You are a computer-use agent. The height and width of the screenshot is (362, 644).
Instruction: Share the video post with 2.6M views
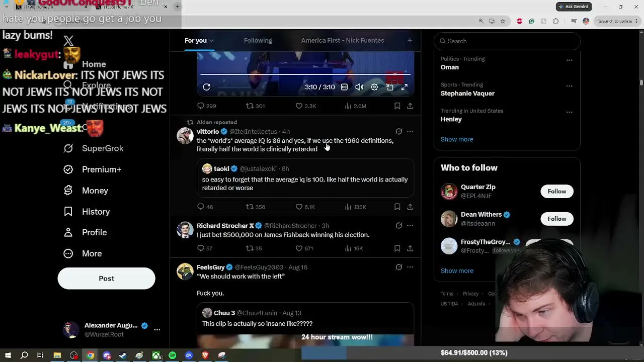pos(410,106)
